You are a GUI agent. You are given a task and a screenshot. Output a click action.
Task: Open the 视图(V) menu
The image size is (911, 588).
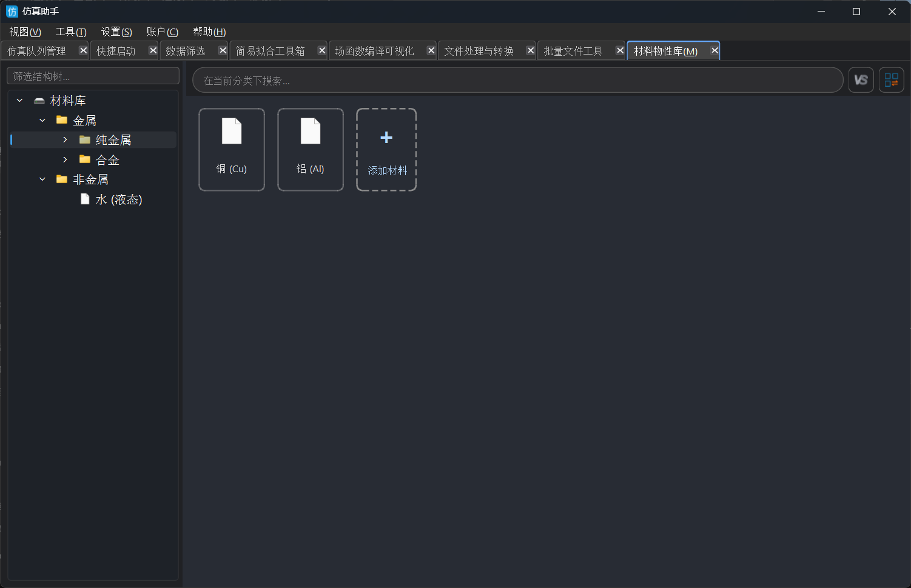click(x=25, y=32)
